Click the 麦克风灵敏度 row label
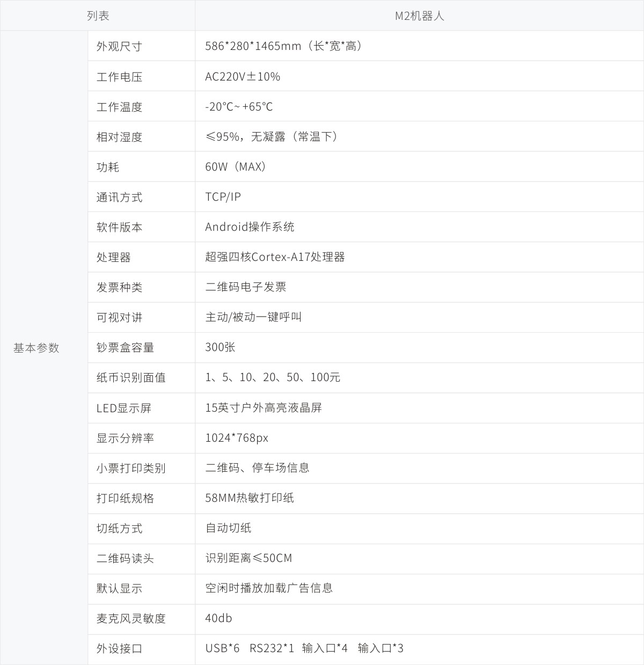The height and width of the screenshot is (665, 644). [x=130, y=618]
